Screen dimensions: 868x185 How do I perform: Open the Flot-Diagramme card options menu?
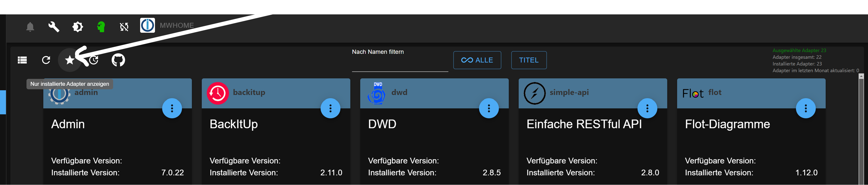pyautogui.click(x=805, y=108)
